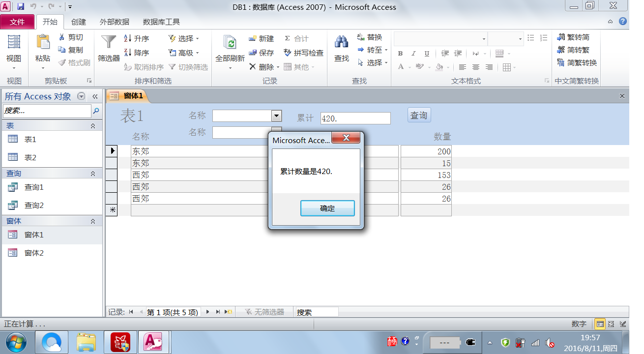Open the first 名称 combo box dropdown

(x=277, y=116)
